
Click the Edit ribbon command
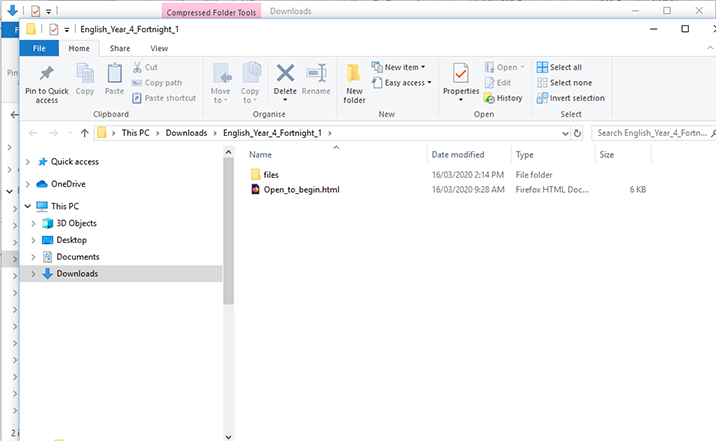pyautogui.click(x=498, y=83)
